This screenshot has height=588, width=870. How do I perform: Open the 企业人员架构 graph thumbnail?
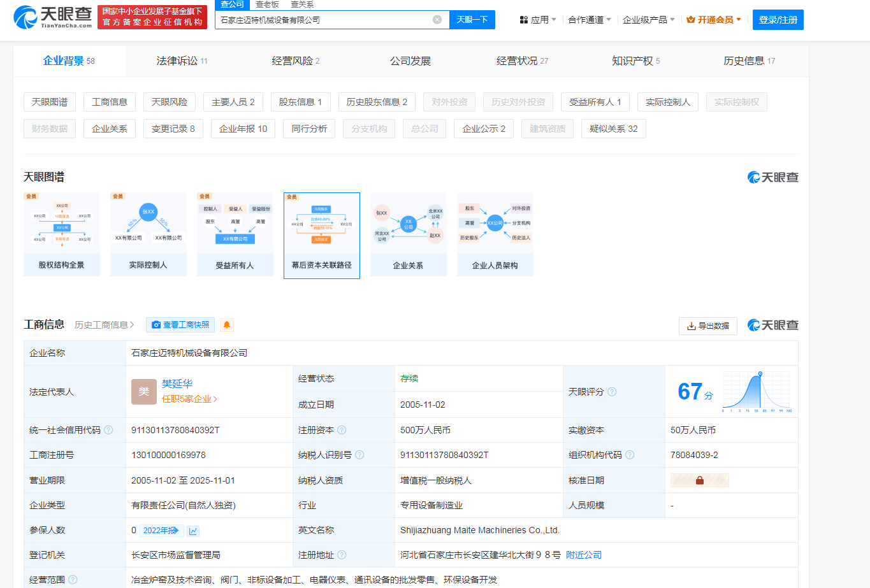(495, 234)
